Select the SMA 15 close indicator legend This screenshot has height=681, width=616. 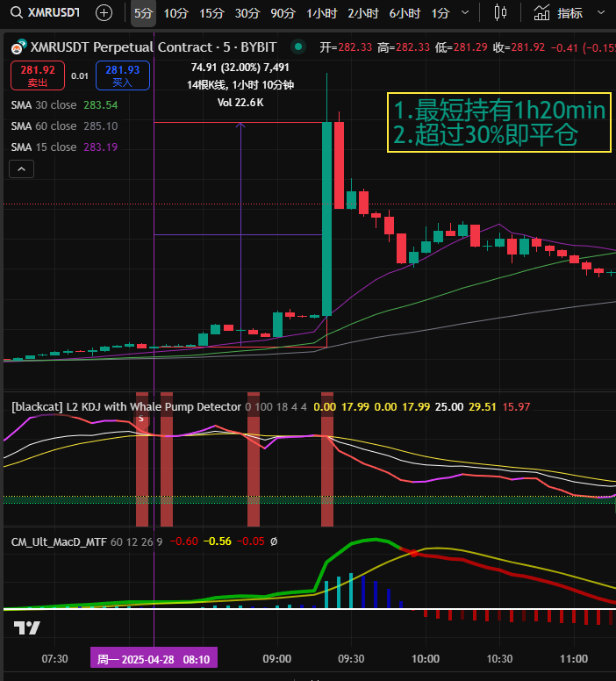pos(64,147)
